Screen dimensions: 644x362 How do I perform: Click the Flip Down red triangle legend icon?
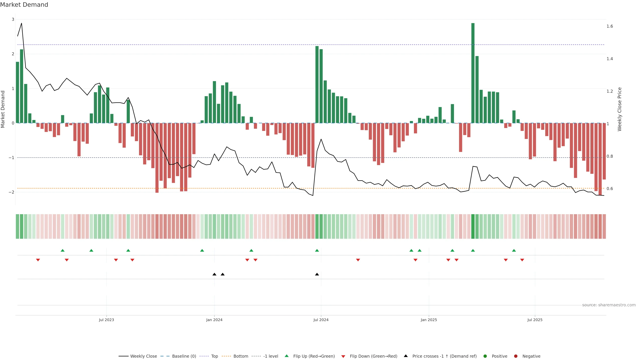(x=343, y=356)
